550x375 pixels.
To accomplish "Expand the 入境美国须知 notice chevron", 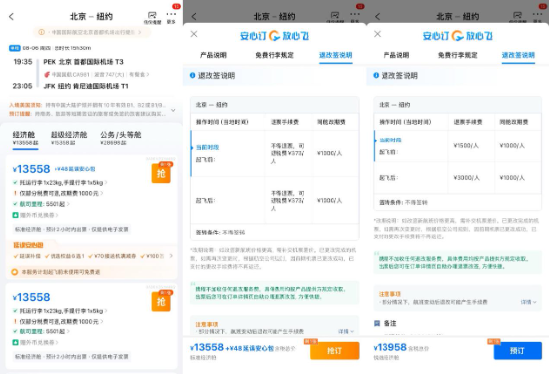I will pos(173,110).
